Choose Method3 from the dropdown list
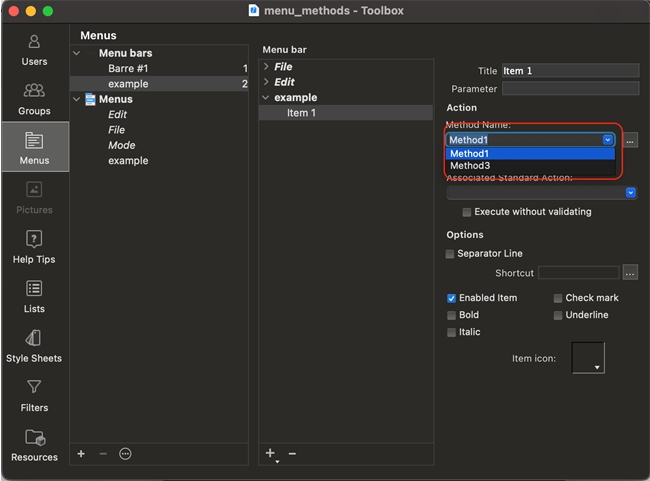 [x=470, y=166]
